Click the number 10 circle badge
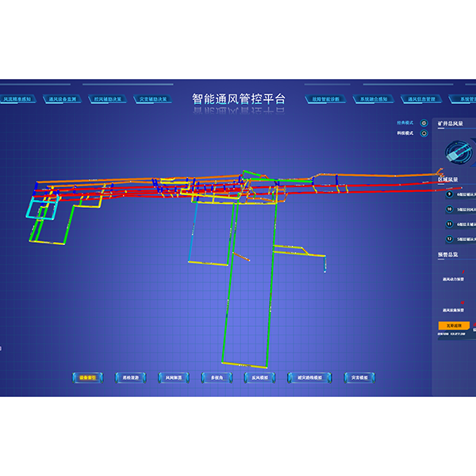476x476 pixels. point(449,209)
